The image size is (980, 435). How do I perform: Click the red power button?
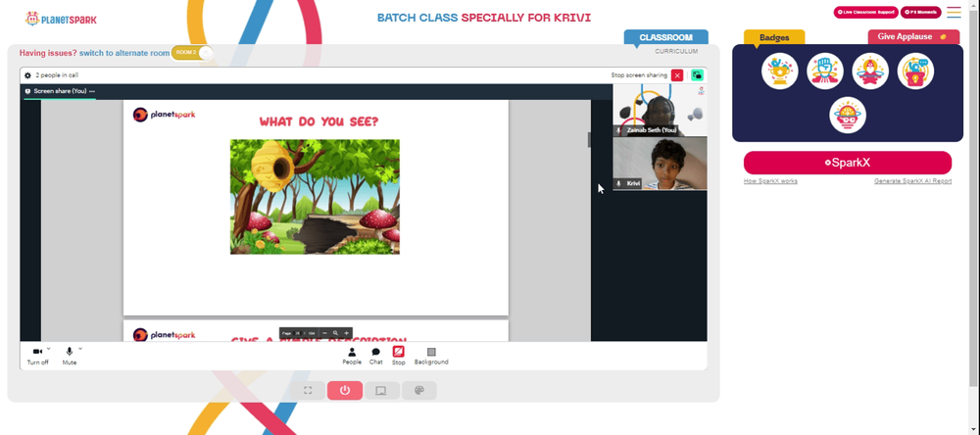point(345,391)
